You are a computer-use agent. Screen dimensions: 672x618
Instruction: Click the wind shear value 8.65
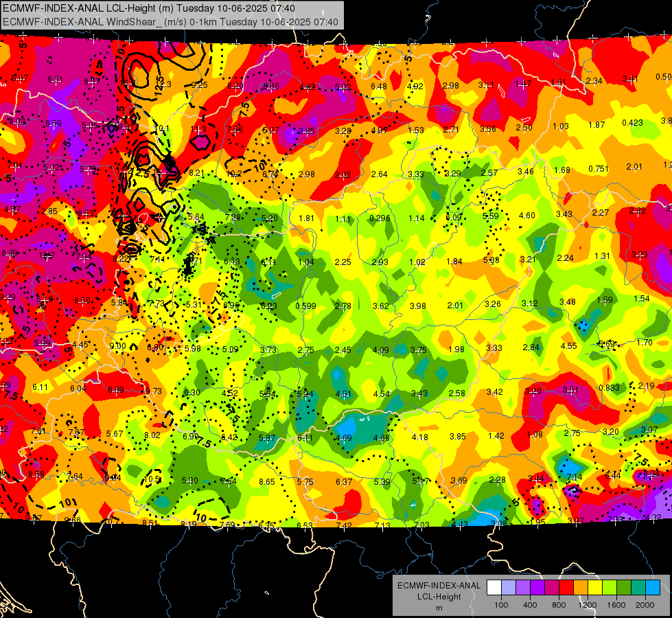pyautogui.click(x=266, y=481)
